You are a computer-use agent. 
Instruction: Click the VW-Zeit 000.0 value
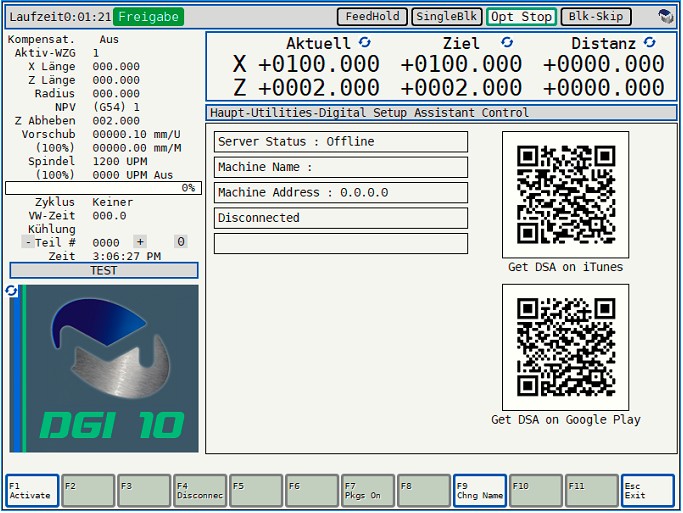click(x=109, y=216)
